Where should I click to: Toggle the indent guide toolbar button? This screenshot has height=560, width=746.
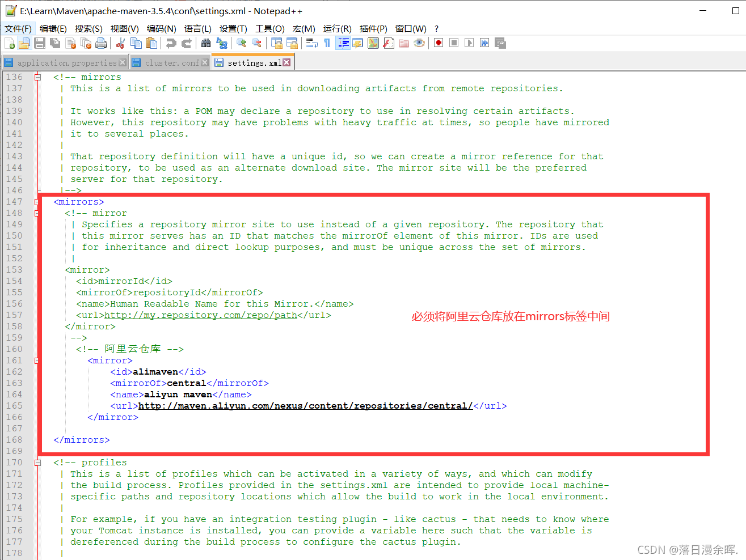[343, 43]
